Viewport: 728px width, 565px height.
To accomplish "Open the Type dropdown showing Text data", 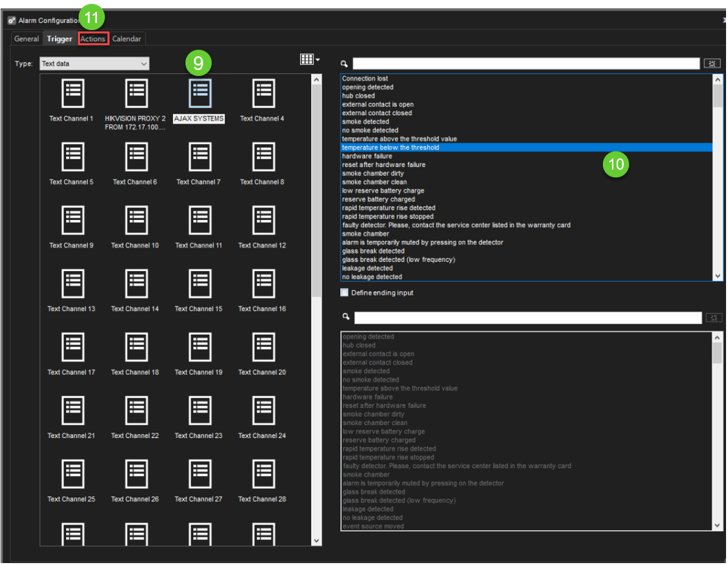I will [x=94, y=64].
